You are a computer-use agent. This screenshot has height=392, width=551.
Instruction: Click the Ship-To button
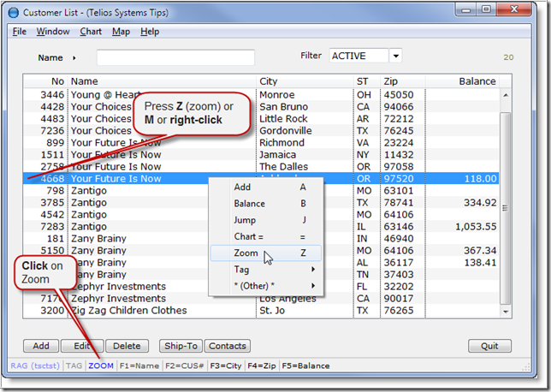tap(181, 346)
